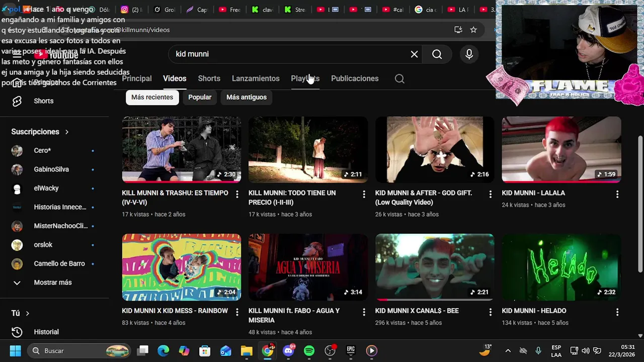This screenshot has height=362, width=644.
Task: Start voice search with microphone icon
Action: pyautogui.click(x=469, y=54)
